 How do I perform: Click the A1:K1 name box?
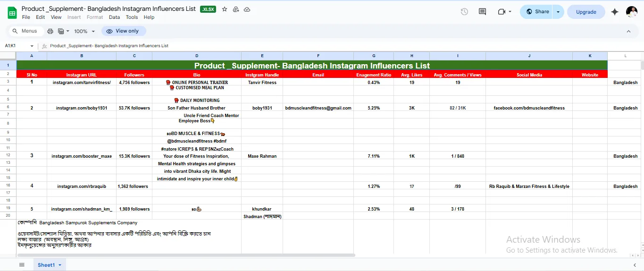[16, 46]
